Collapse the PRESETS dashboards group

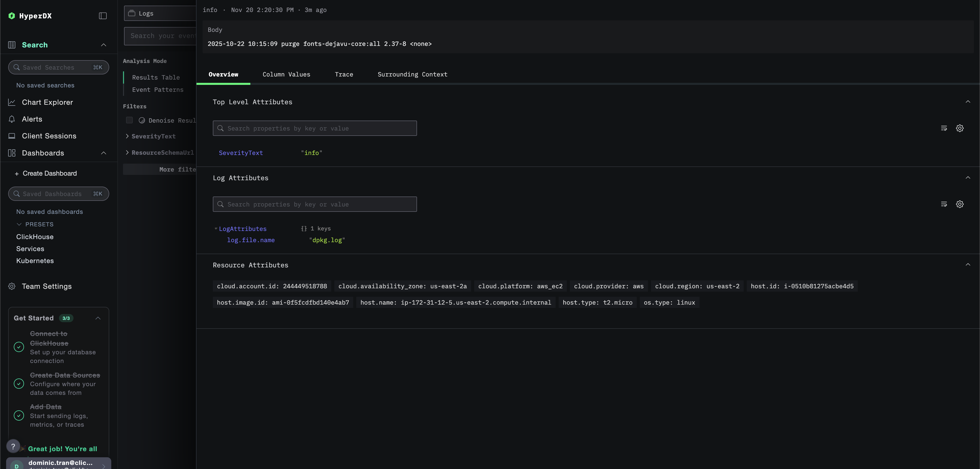[x=19, y=224]
